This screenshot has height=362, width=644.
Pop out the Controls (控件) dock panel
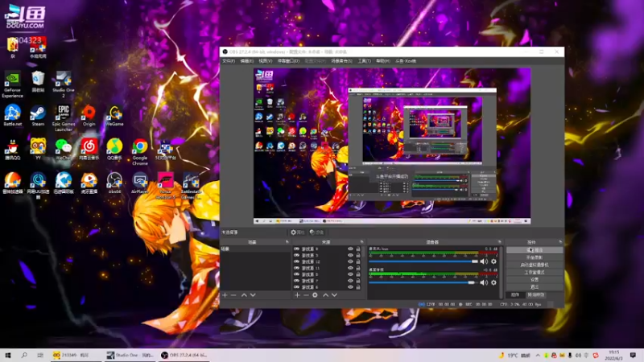point(560,242)
